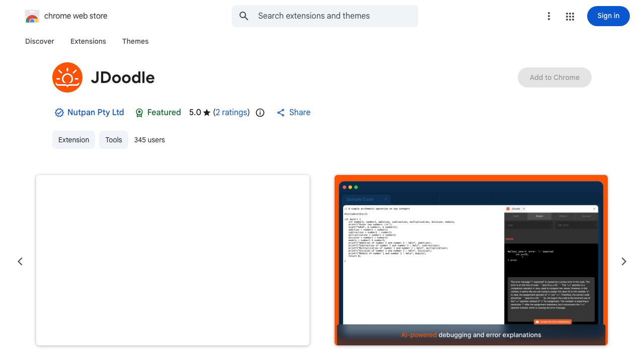The height and width of the screenshot is (362, 644).
Task: Click the Featured label text
Action: 164,112
